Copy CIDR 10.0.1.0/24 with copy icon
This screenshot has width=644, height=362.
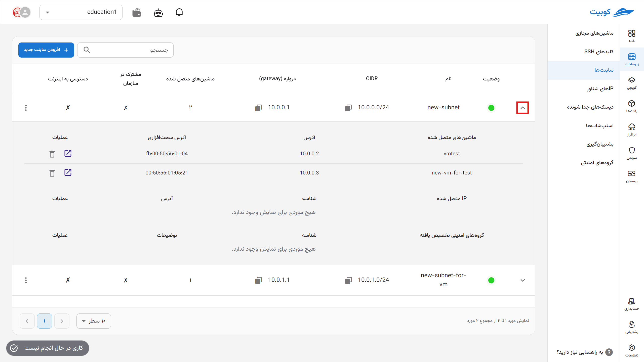(x=348, y=280)
